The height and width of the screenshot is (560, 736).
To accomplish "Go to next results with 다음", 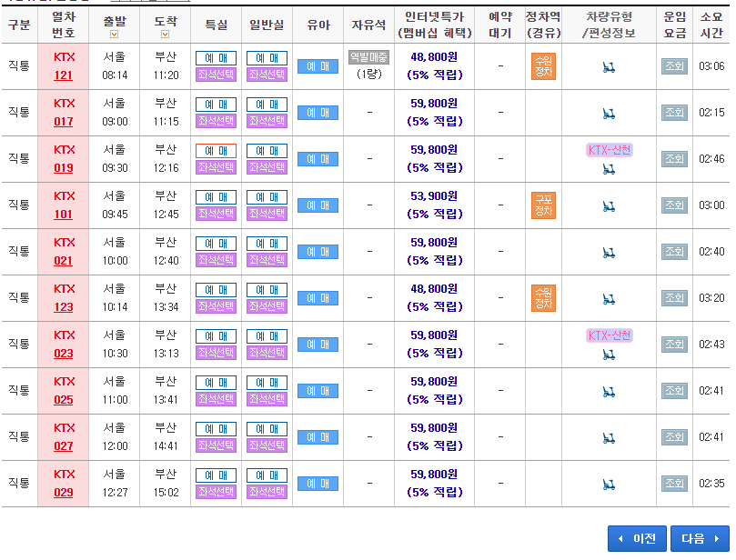I will tap(700, 538).
